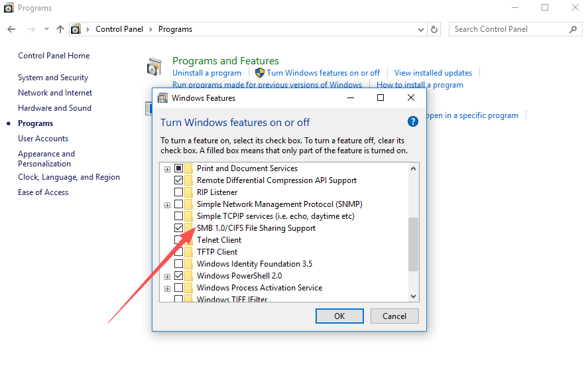
Task: Confirm with OK in Windows Features
Action: [339, 316]
